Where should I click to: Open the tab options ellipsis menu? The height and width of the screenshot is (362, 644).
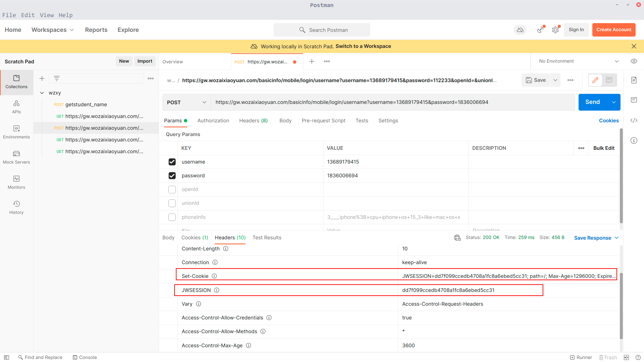(x=327, y=61)
